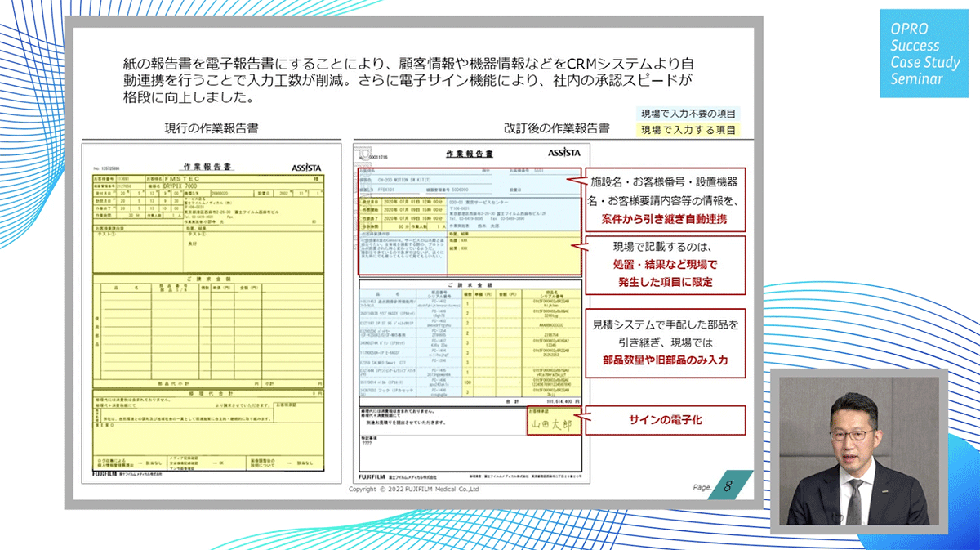This screenshot has height=550, width=980.
Task: Click the ASSISTA logo on the revised report
Action: point(563,153)
